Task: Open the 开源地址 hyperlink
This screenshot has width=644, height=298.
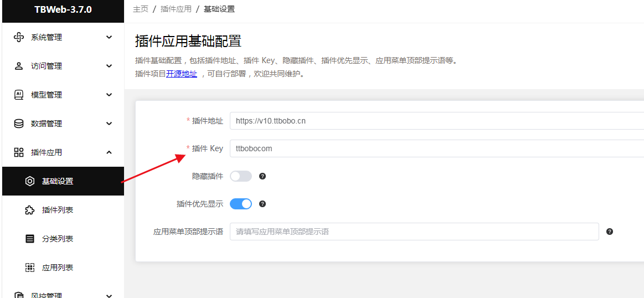Action: pyautogui.click(x=182, y=74)
